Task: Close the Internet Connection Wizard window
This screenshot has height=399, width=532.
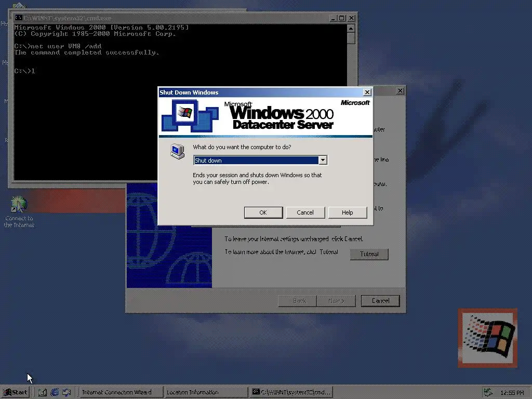Action: (x=401, y=90)
